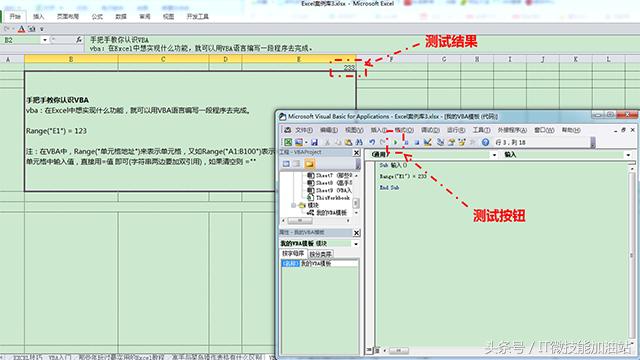Click the Paste icon in VBA toolbar
Image resolution: width=640 pixels, height=360 pixels.
click(348, 142)
